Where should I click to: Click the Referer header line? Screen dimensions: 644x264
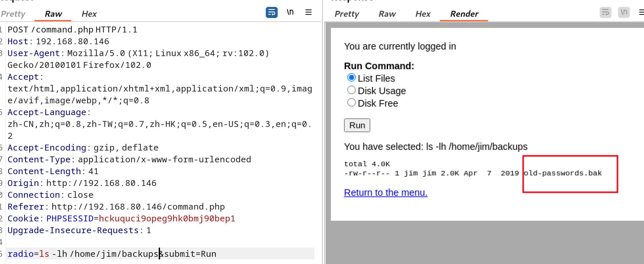tap(116, 207)
